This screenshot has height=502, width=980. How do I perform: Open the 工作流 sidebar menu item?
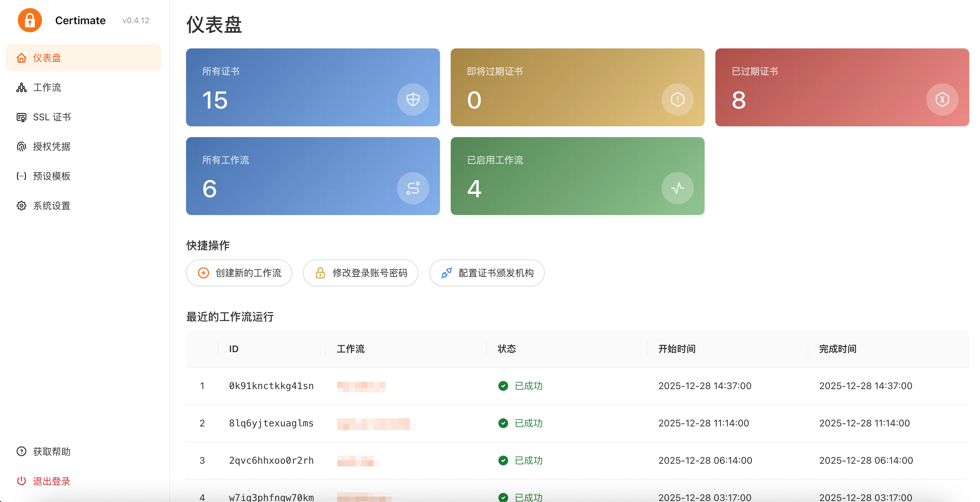tap(47, 88)
